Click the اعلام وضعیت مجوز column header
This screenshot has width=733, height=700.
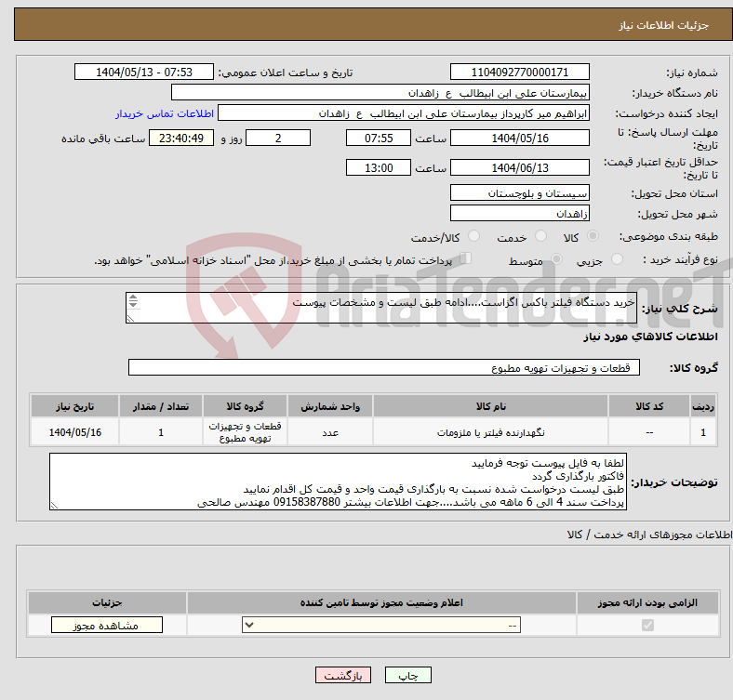pyautogui.click(x=381, y=602)
